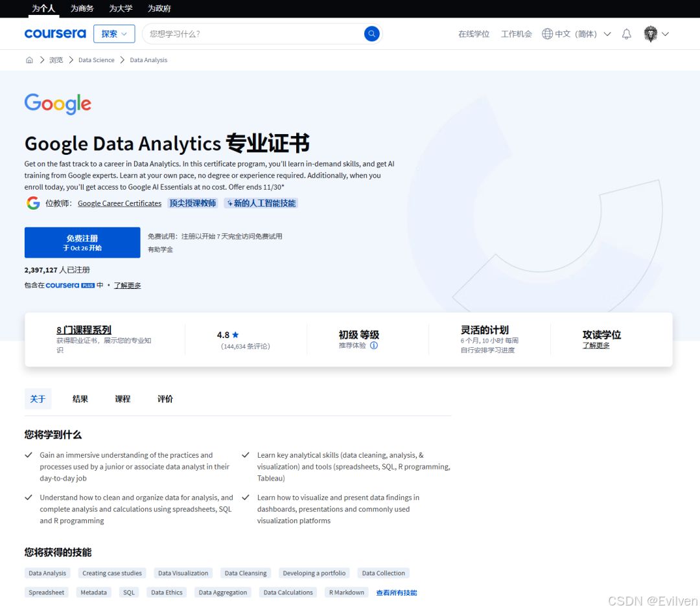Click the SQL skill tag
Viewport: 700px width, 612px height.
click(129, 593)
